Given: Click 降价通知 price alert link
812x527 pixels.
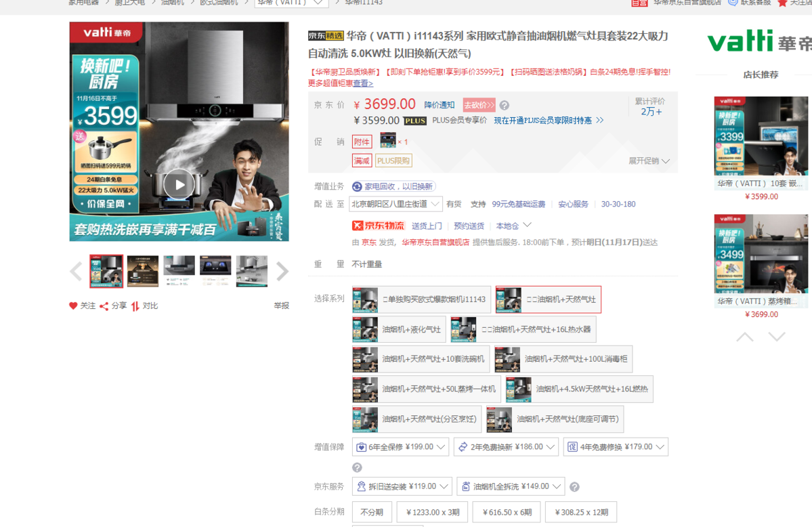Looking at the screenshot, I should pos(439,105).
